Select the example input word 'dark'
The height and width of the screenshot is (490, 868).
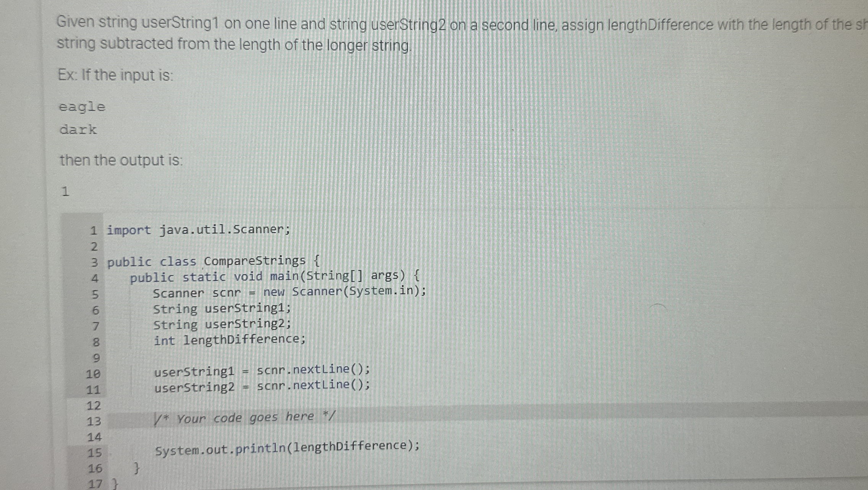(77, 130)
